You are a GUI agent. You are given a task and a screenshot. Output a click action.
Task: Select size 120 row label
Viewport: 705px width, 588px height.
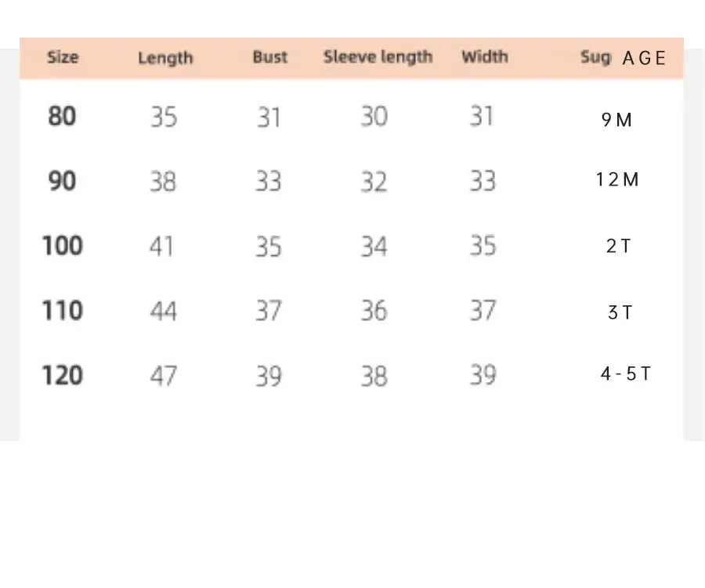coord(63,376)
